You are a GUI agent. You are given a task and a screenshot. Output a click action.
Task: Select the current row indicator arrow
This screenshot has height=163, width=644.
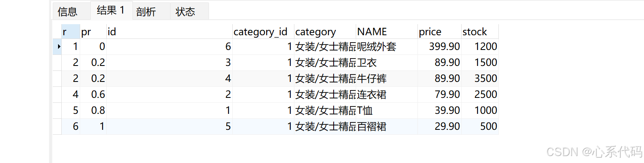[x=59, y=47]
